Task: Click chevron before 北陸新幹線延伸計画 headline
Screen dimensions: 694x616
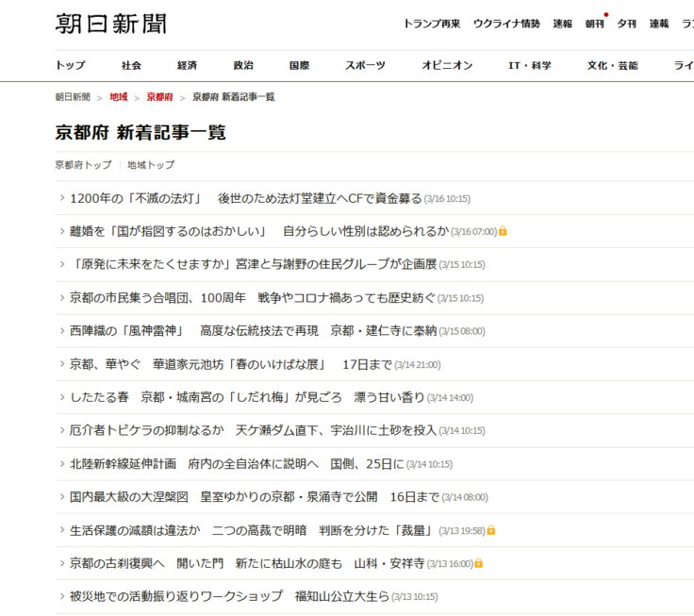Action: click(62, 464)
